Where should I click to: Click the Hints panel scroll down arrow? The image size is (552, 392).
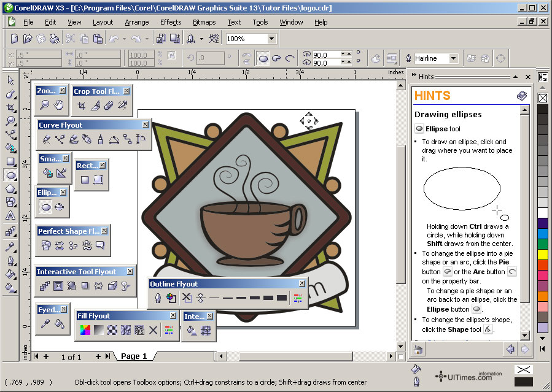[x=524, y=335]
